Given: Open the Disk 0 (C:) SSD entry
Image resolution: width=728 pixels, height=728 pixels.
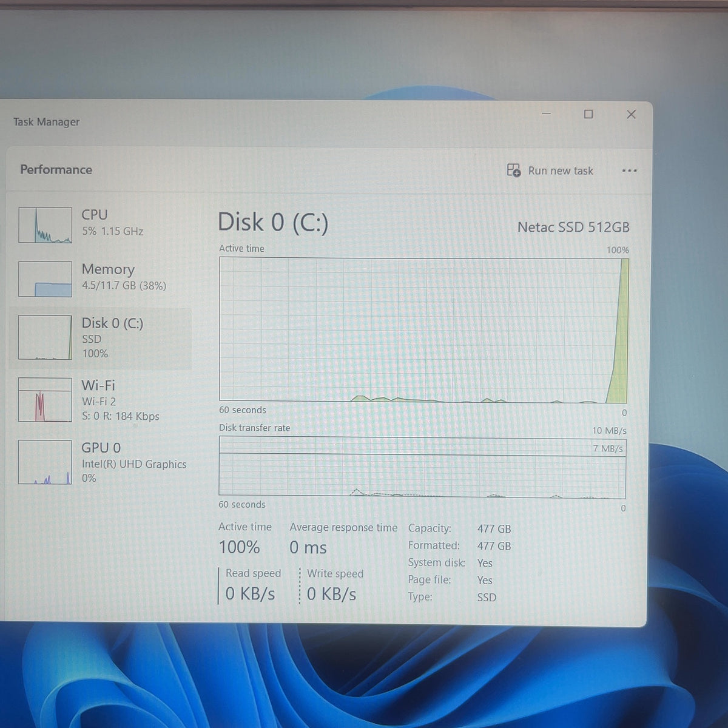Looking at the screenshot, I should tap(100, 338).
